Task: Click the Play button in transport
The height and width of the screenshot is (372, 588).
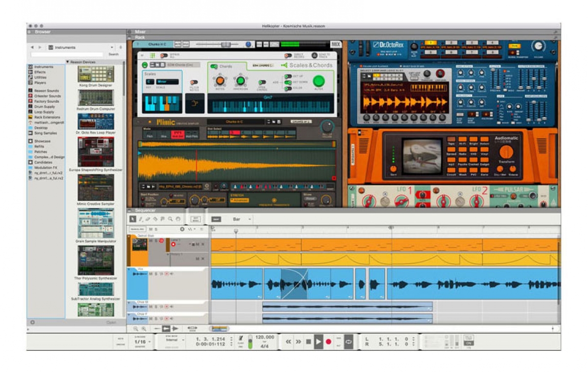Action: click(x=318, y=341)
